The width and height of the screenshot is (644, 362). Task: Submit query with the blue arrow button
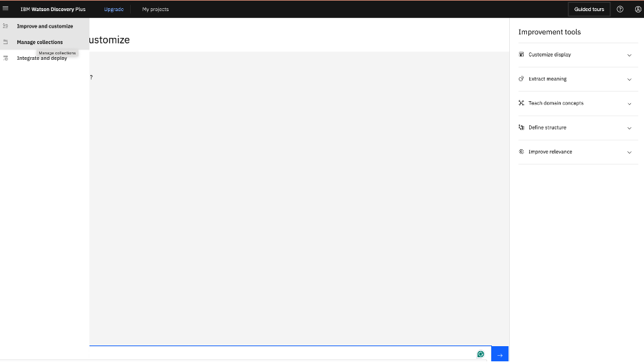point(500,354)
